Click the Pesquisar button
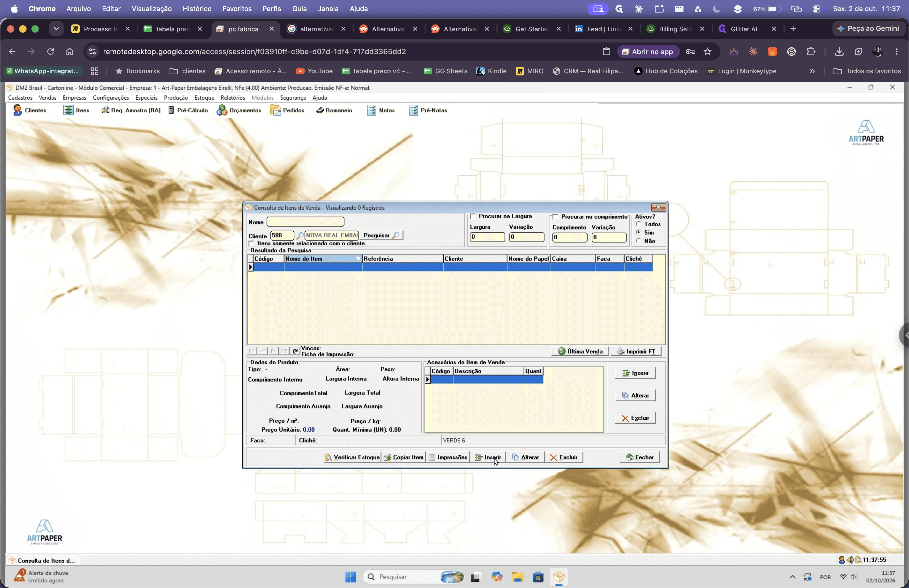The image size is (909, 588). point(381,235)
